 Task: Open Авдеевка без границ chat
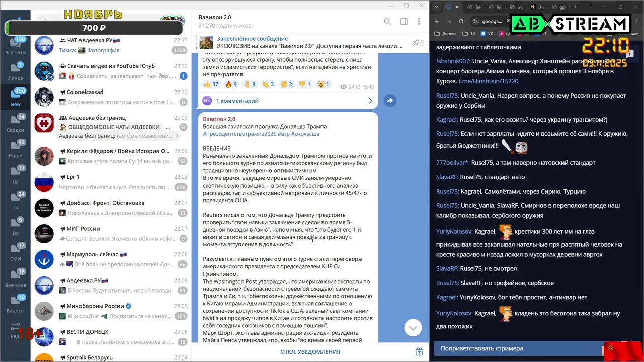(x=111, y=127)
